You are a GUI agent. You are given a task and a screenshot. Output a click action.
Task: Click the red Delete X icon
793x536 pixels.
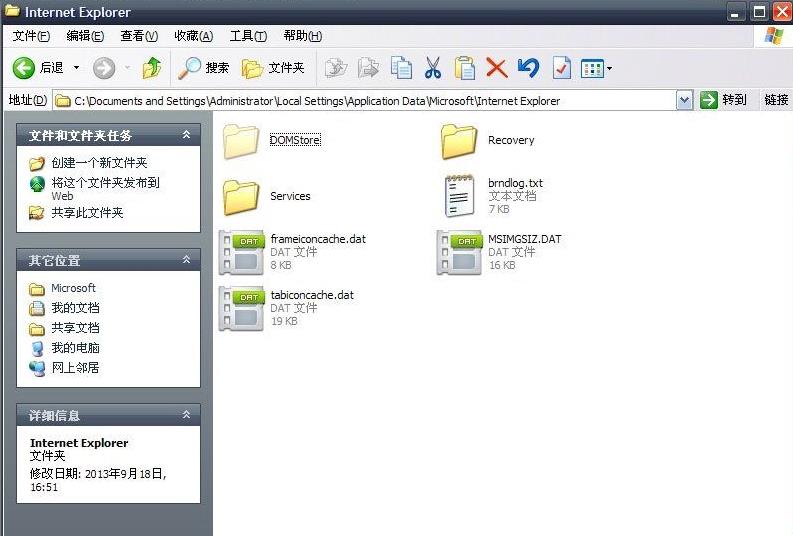(x=496, y=68)
